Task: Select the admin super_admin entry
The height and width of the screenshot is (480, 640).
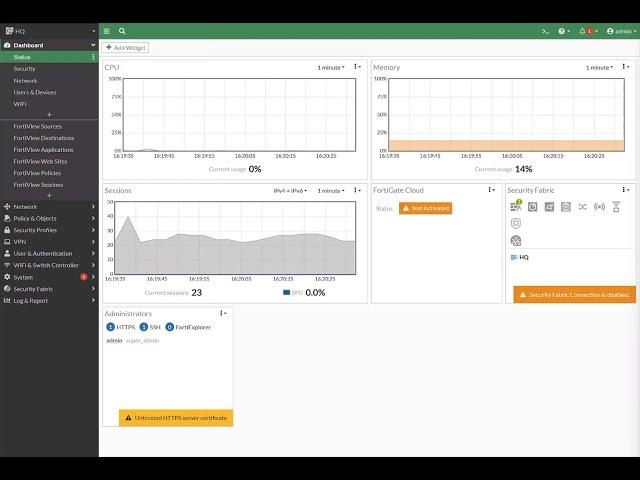Action: pyautogui.click(x=133, y=340)
